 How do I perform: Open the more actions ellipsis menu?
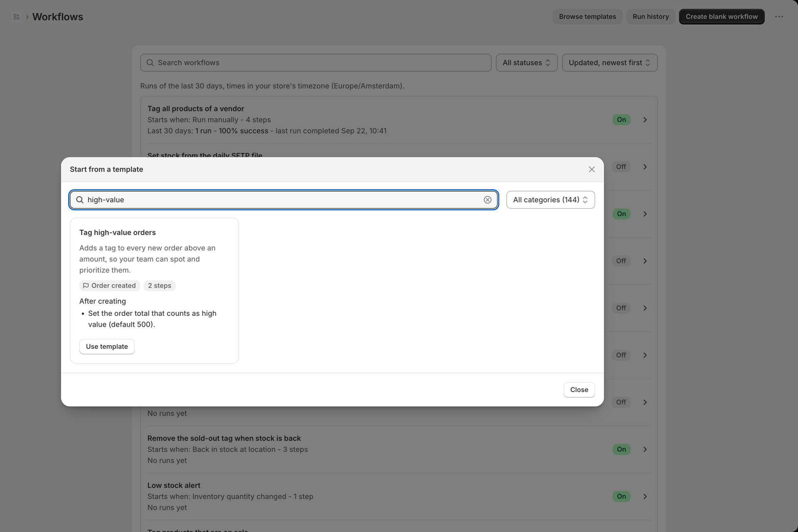pos(779,17)
